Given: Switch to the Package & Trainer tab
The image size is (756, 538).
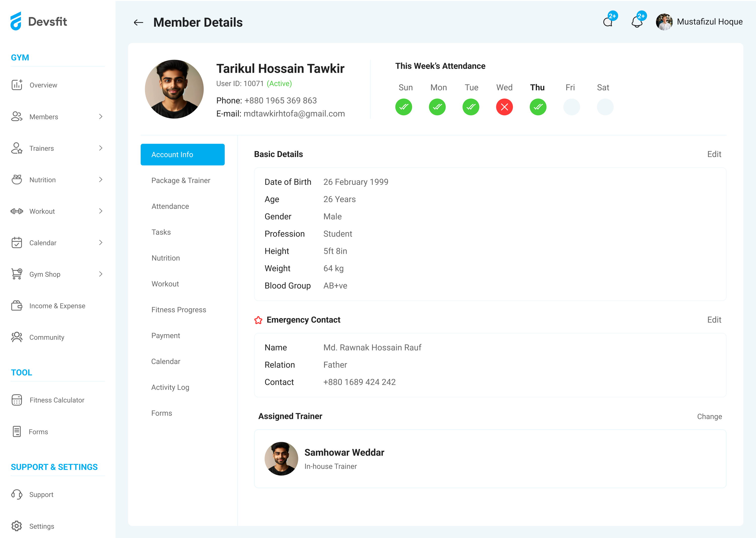Looking at the screenshot, I should coord(181,180).
